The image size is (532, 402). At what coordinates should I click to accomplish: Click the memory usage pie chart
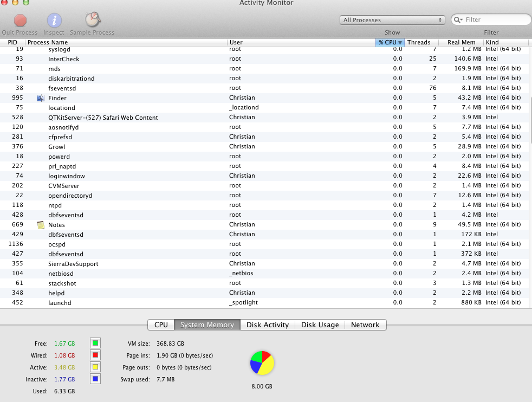(x=262, y=363)
